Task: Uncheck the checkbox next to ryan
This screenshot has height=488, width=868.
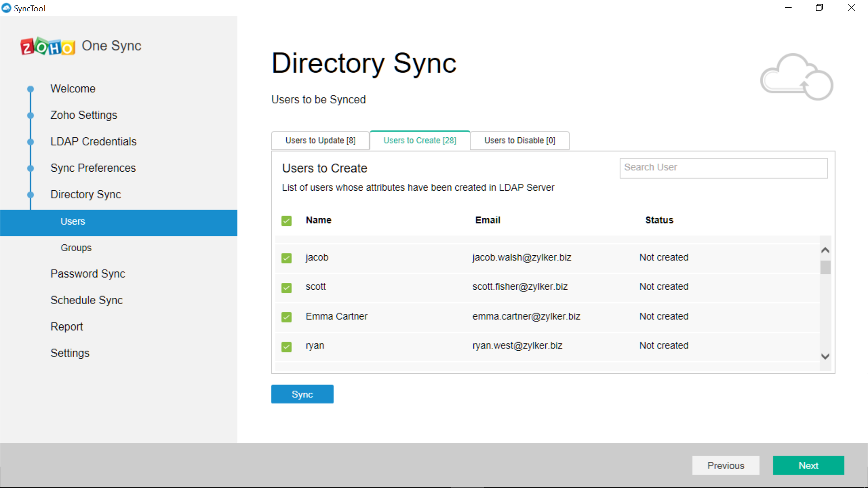Action: point(287,347)
